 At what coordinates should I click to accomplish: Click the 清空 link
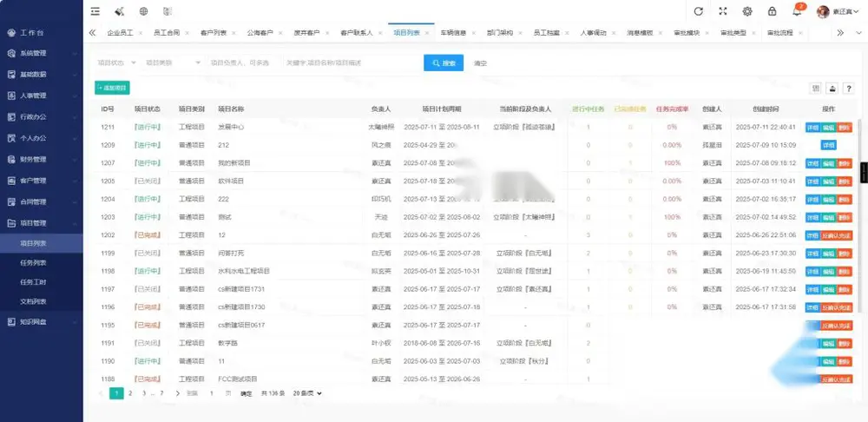pos(480,63)
